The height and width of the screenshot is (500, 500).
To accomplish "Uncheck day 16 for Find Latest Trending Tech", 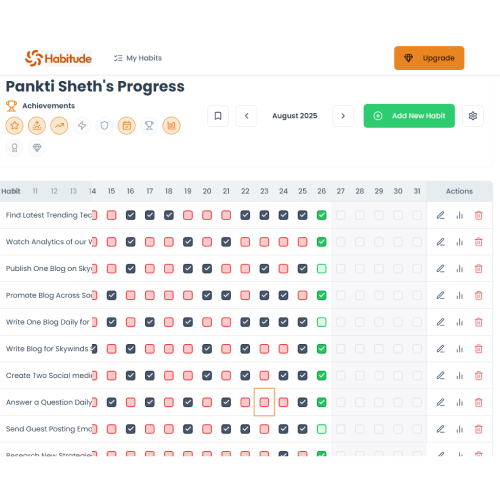I will pos(131,215).
